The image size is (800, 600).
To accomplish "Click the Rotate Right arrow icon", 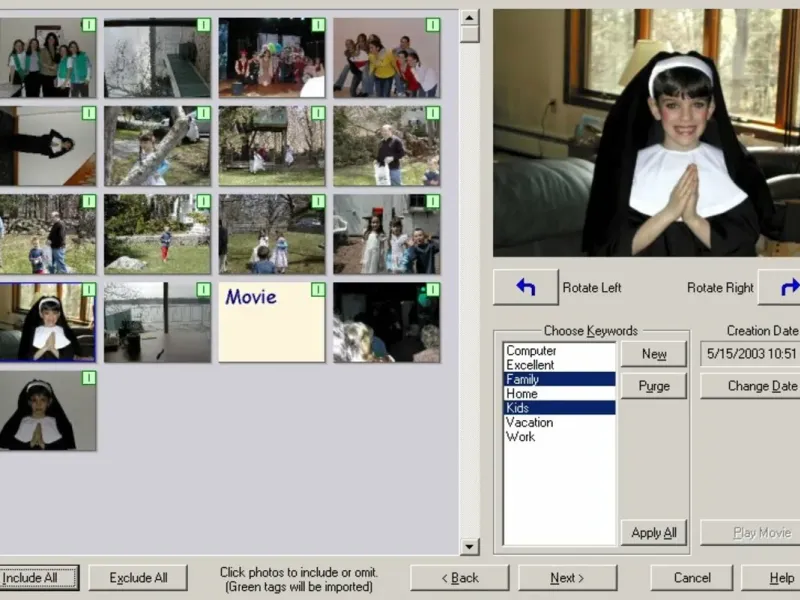I will (780, 287).
